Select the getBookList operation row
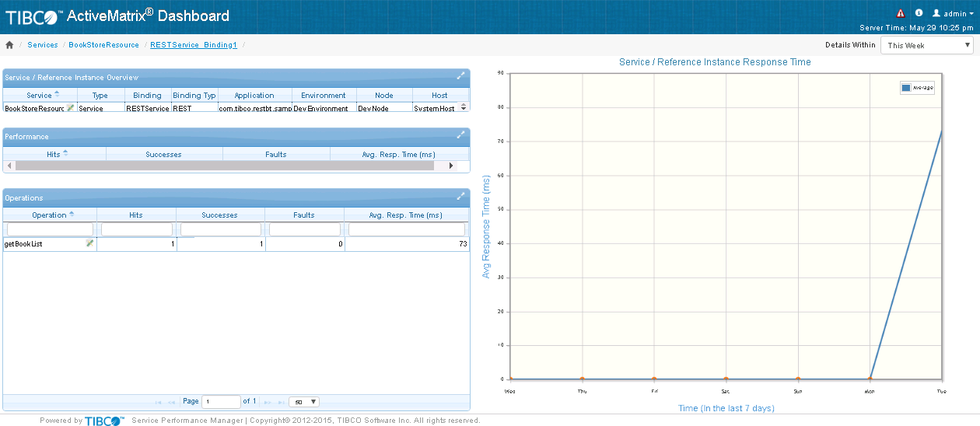Image resolution: width=980 pixels, height=426 pixels. (236, 244)
